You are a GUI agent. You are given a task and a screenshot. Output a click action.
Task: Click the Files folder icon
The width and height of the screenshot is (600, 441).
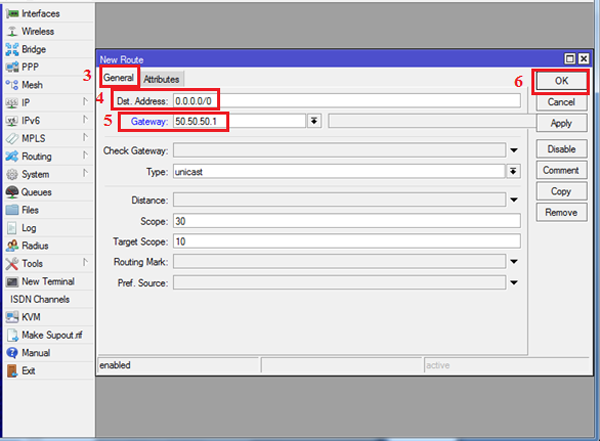[12, 210]
